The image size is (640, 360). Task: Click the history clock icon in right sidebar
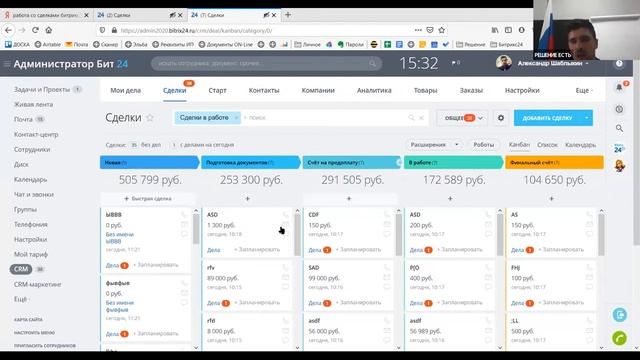tap(619, 109)
